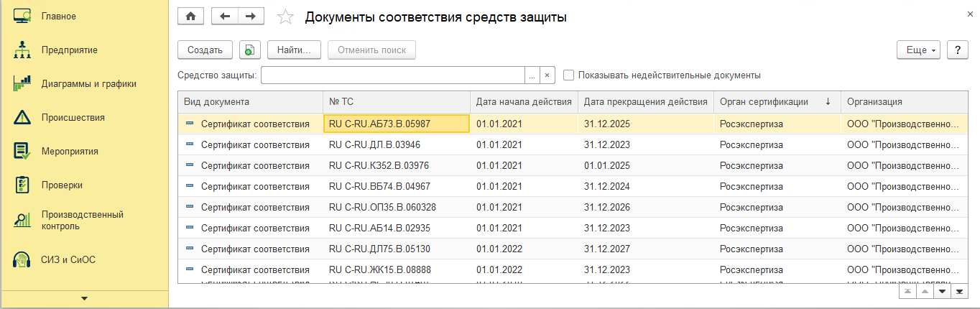Open the СИЗ и СиОС section
The image size is (980, 309).
tap(68, 259)
